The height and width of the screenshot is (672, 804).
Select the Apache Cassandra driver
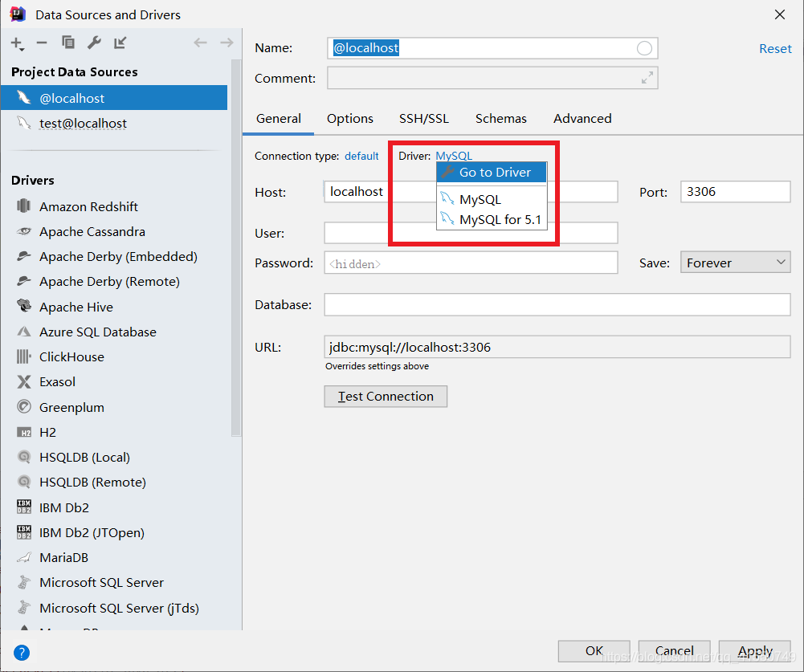116,232
